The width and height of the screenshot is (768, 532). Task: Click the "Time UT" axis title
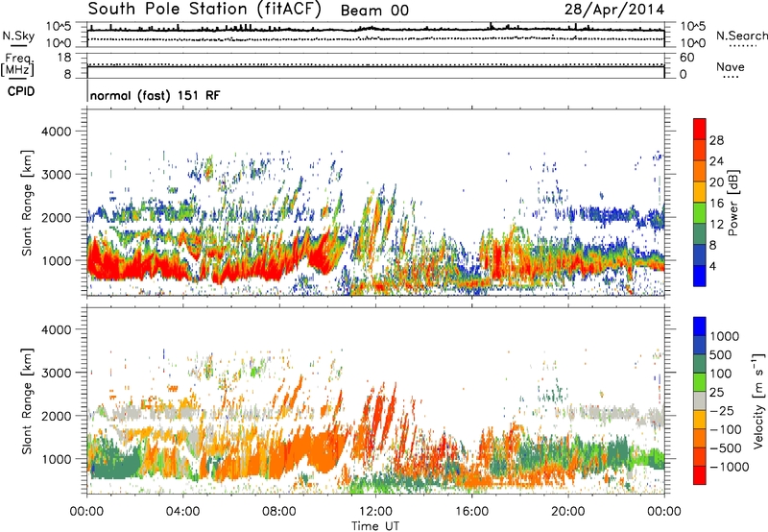tap(375, 526)
